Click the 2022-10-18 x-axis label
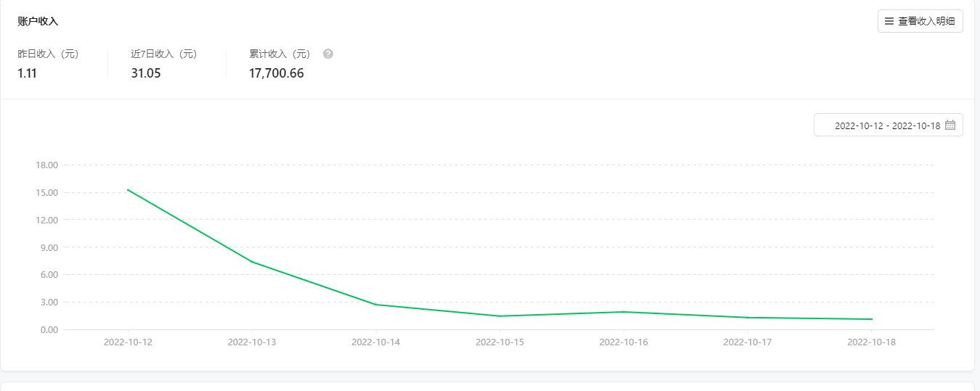 [x=871, y=342]
